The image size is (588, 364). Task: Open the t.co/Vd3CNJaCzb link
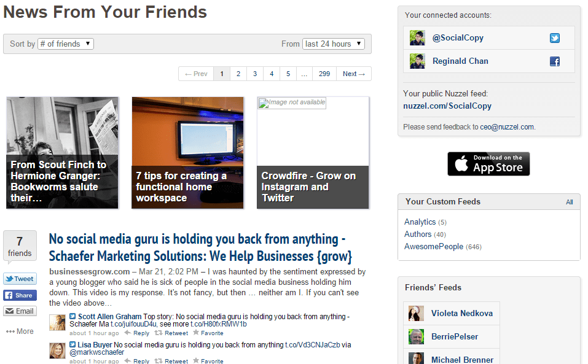pyautogui.click(x=312, y=344)
